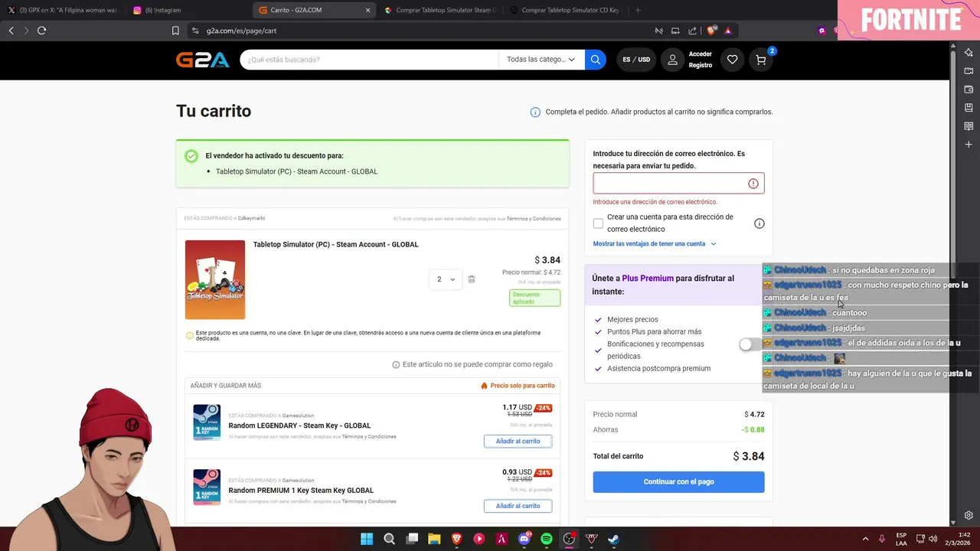
Task: Switch to 'Comprar Tabletop Simulator CD Key' tab
Action: point(565,10)
